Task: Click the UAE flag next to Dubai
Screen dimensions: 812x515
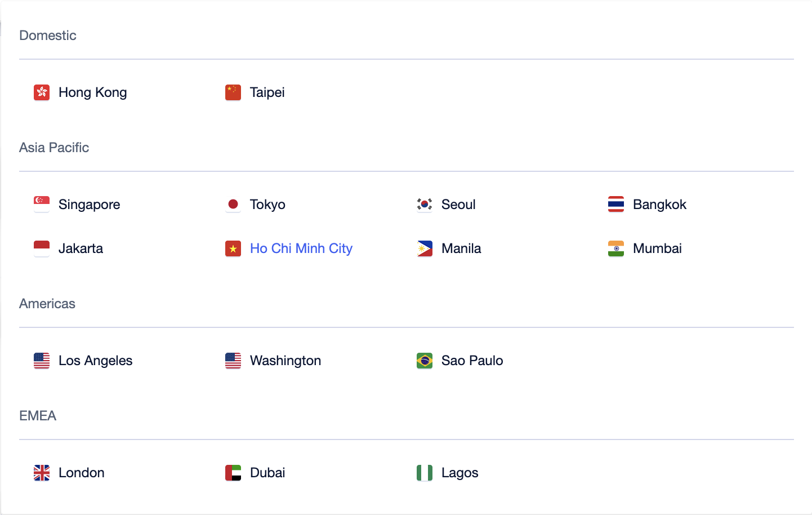Action: pos(233,473)
